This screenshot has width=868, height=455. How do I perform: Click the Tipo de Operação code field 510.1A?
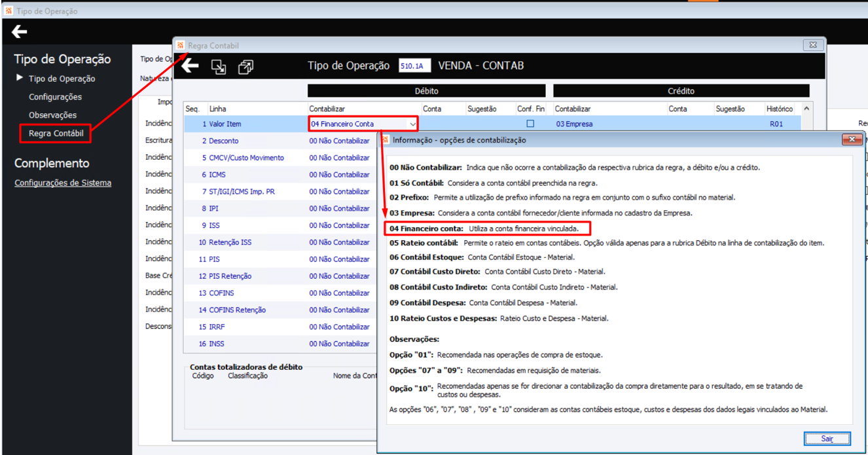(416, 66)
